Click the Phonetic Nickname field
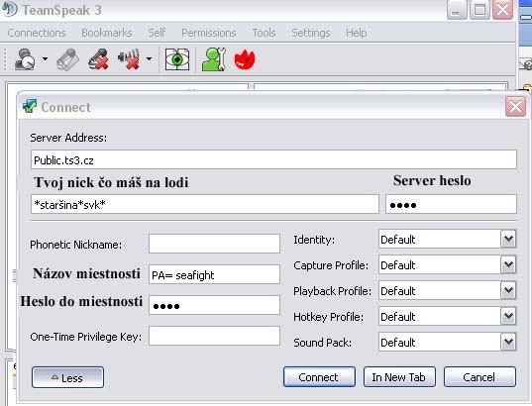532x406 pixels. (214, 244)
